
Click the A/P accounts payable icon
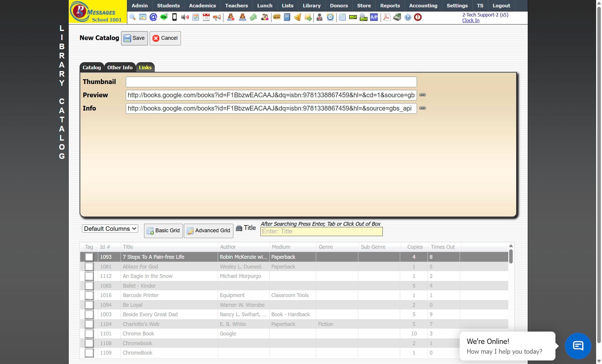tap(374, 17)
